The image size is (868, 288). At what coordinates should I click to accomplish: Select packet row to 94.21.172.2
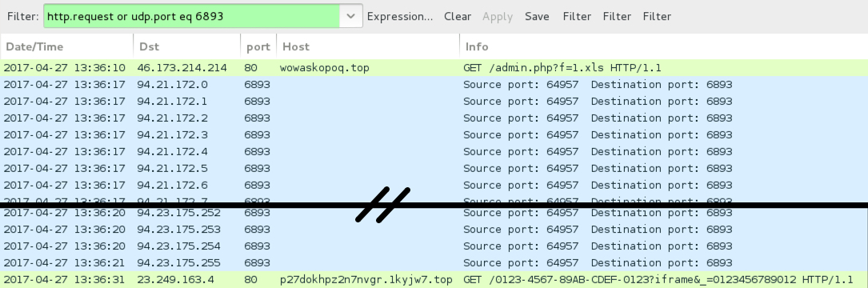[x=434, y=118]
